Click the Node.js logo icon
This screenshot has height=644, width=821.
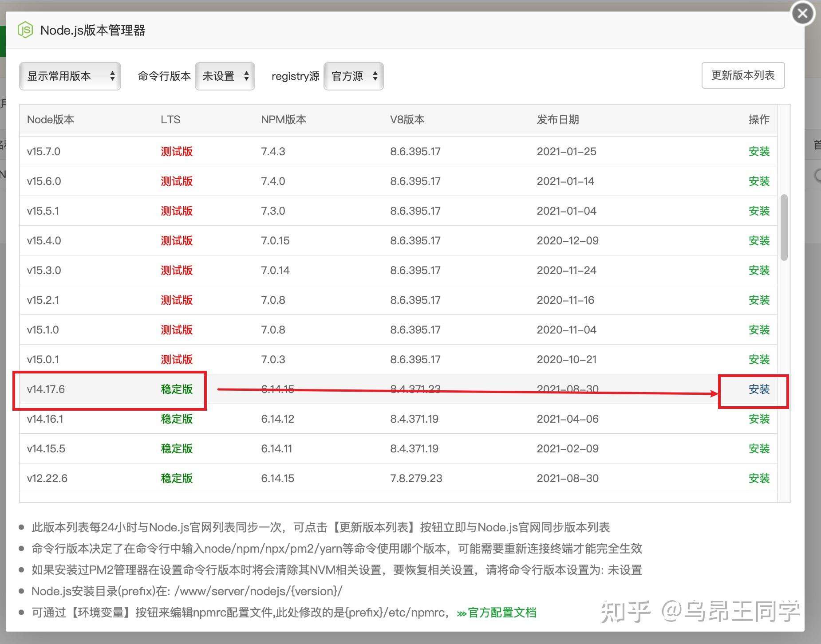point(25,31)
